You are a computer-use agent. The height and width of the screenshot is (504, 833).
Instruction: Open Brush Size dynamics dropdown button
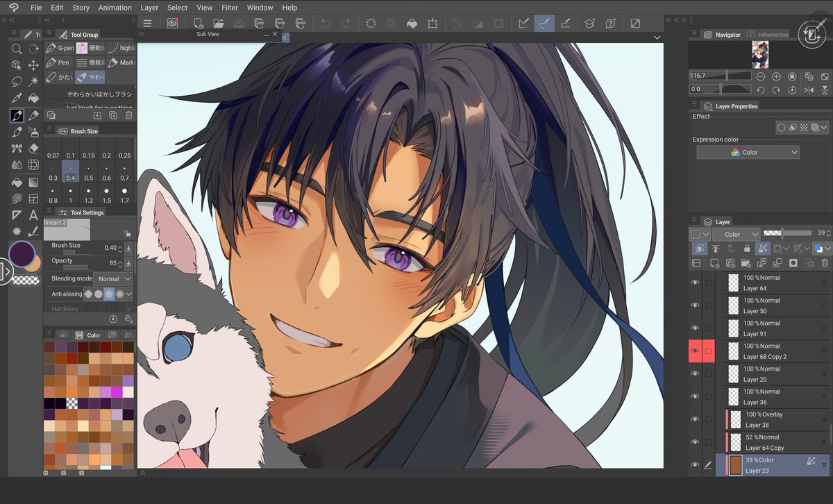tap(128, 248)
